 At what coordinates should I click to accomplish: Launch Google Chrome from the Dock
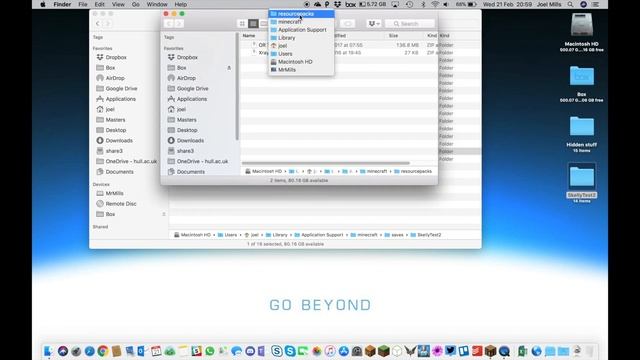point(103,351)
